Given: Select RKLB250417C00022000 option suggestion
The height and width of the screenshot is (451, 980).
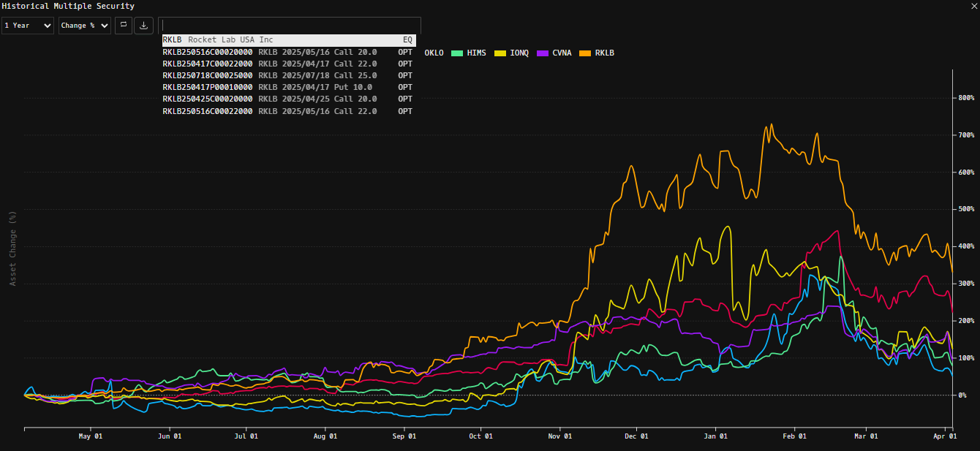Looking at the screenshot, I should coord(289,64).
